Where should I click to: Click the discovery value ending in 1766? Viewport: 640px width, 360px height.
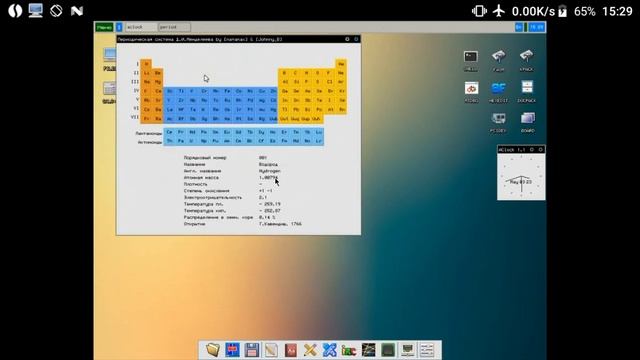[x=280, y=224]
